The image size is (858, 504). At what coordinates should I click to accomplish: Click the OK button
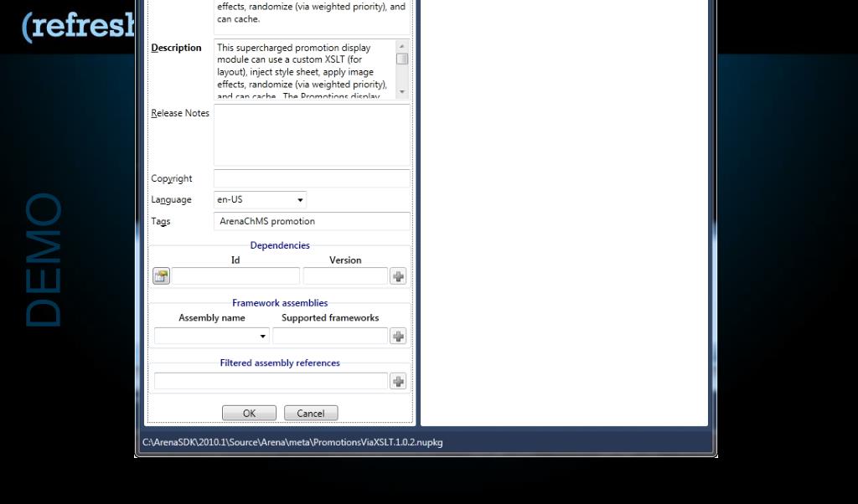[249, 414]
